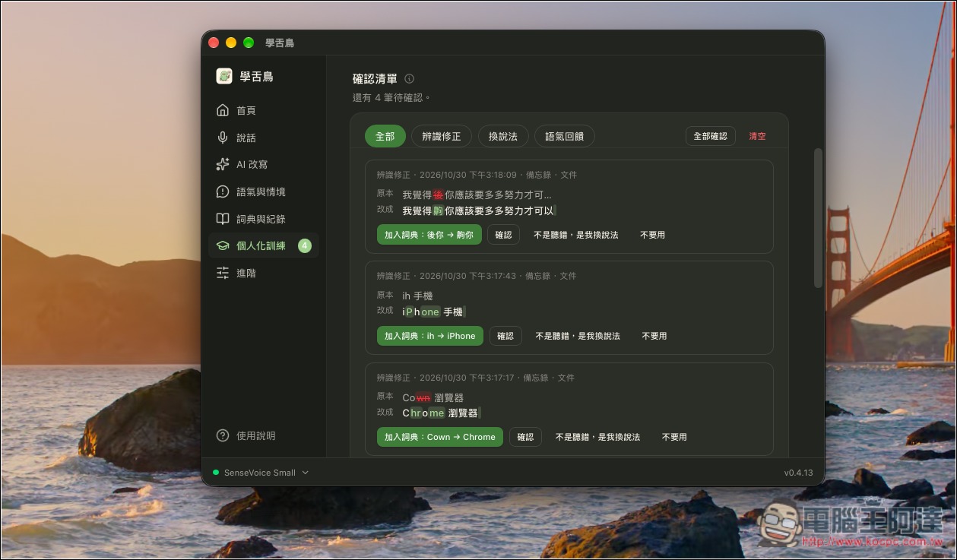Choose 不是聽錯，是我換說法 on the Chrome card
Screen dimensions: 957x560
coord(597,437)
